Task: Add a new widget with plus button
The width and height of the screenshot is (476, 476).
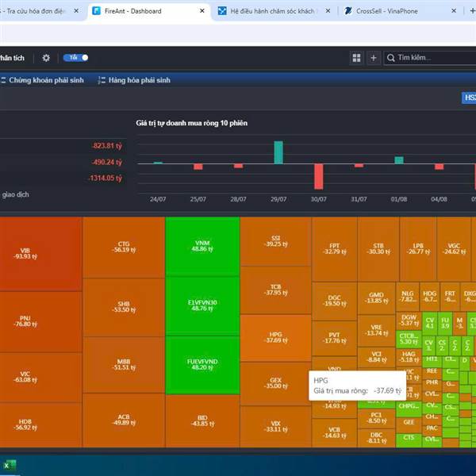Action: (374, 58)
